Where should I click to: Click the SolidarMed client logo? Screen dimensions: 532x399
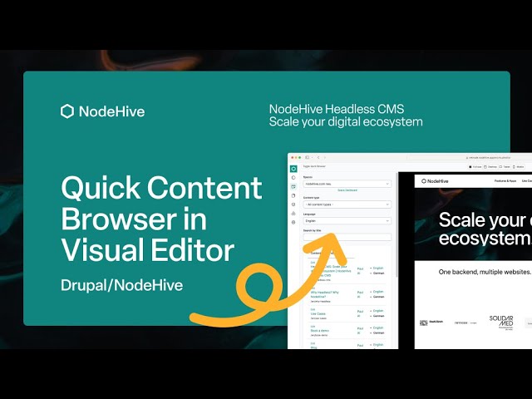pyautogui.click(x=501, y=323)
